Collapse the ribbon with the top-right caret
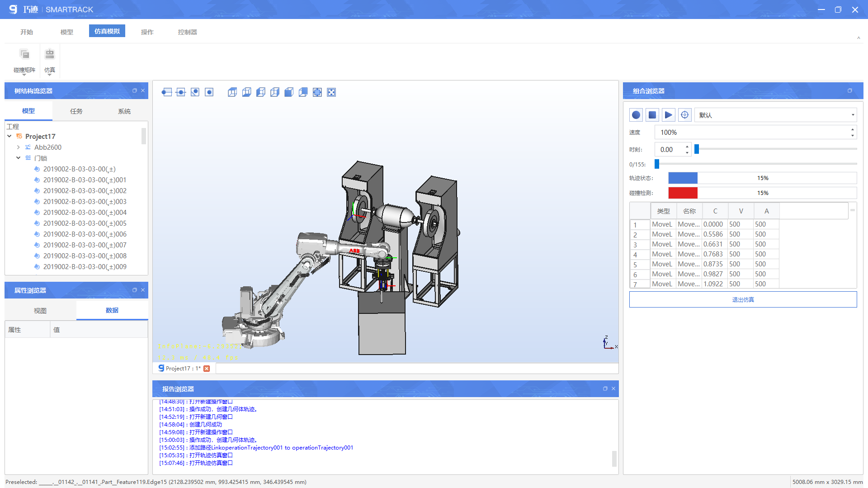This screenshot has width=868, height=488. (x=859, y=38)
